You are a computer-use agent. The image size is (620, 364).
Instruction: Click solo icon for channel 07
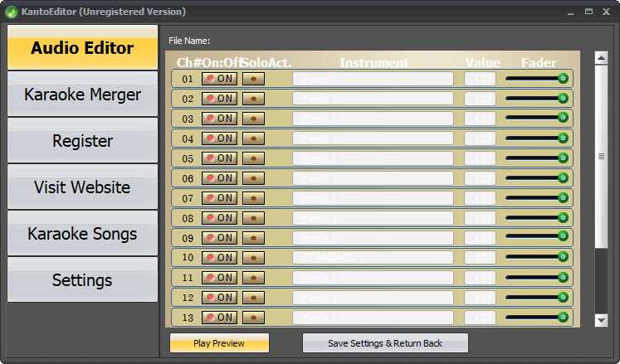point(253,198)
